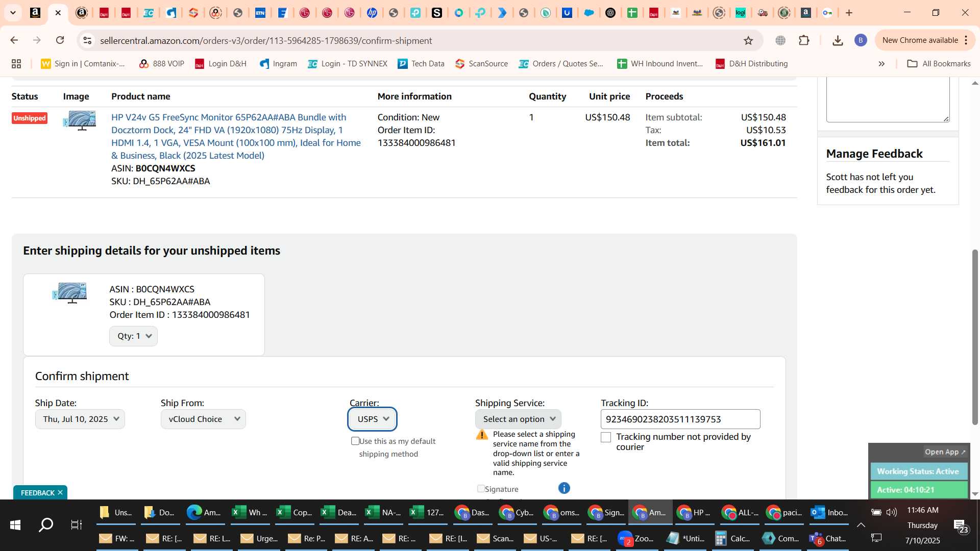Open the HP V24v G5 product name link

(x=236, y=136)
